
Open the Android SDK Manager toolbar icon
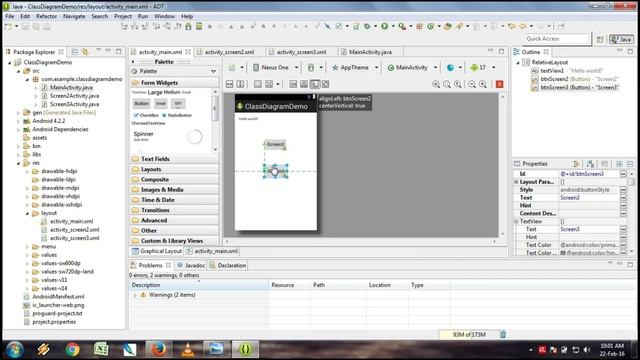point(188,26)
